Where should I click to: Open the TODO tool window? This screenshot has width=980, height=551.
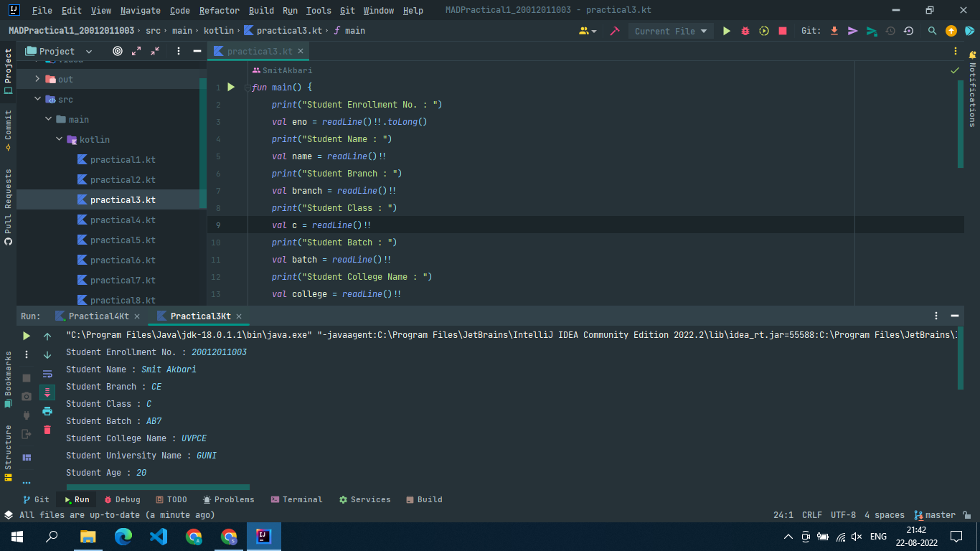point(170,499)
